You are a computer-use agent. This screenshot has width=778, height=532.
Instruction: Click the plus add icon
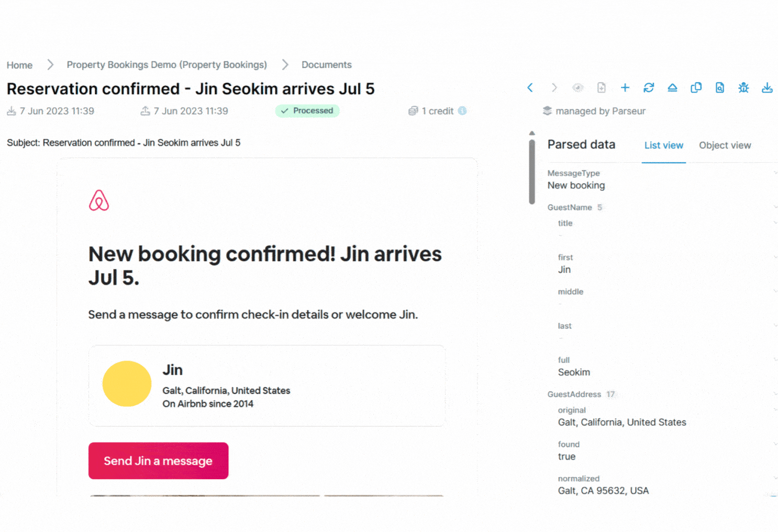click(625, 88)
